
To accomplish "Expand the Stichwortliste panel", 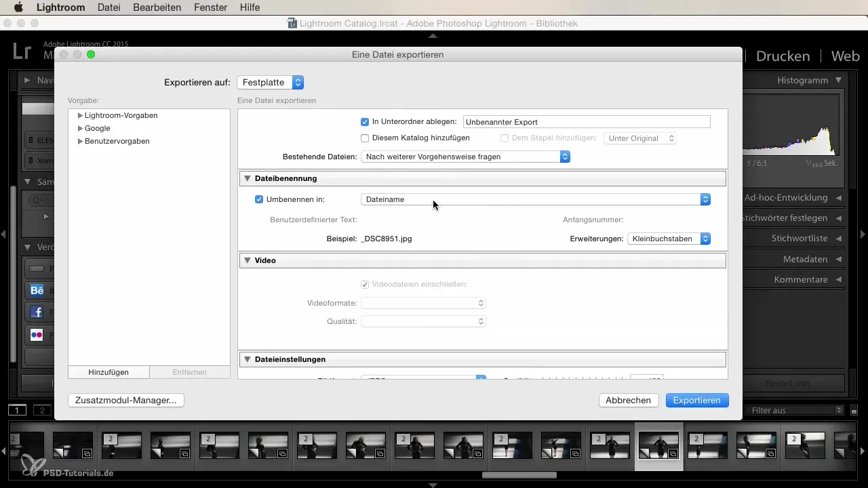I will point(839,239).
